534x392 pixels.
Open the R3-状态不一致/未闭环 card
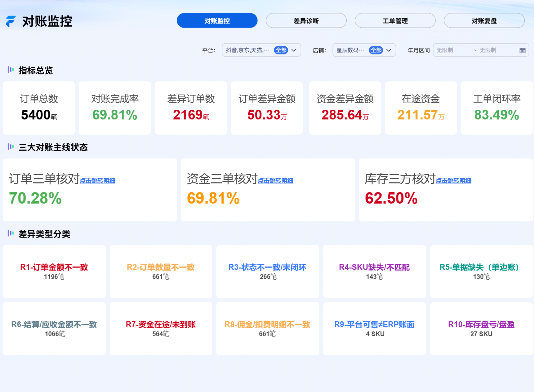268,272
